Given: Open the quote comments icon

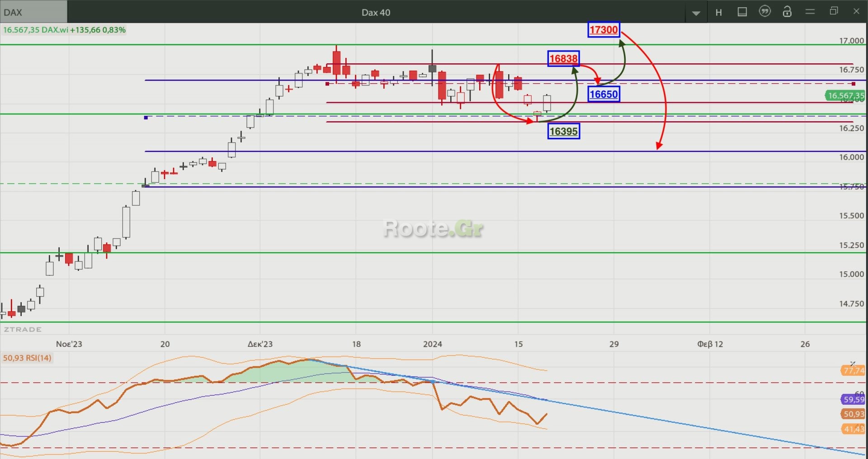Looking at the screenshot, I should click(x=765, y=12).
